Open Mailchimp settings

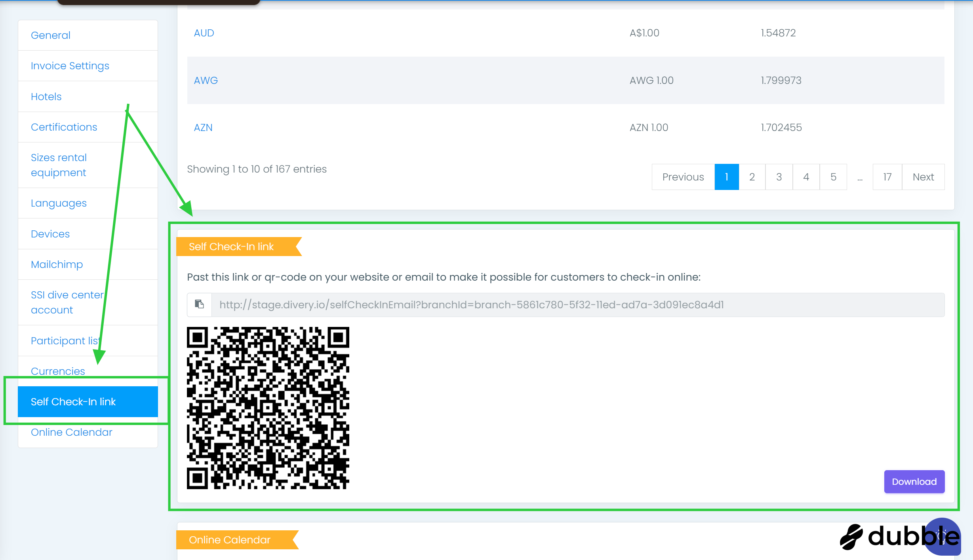[57, 264]
